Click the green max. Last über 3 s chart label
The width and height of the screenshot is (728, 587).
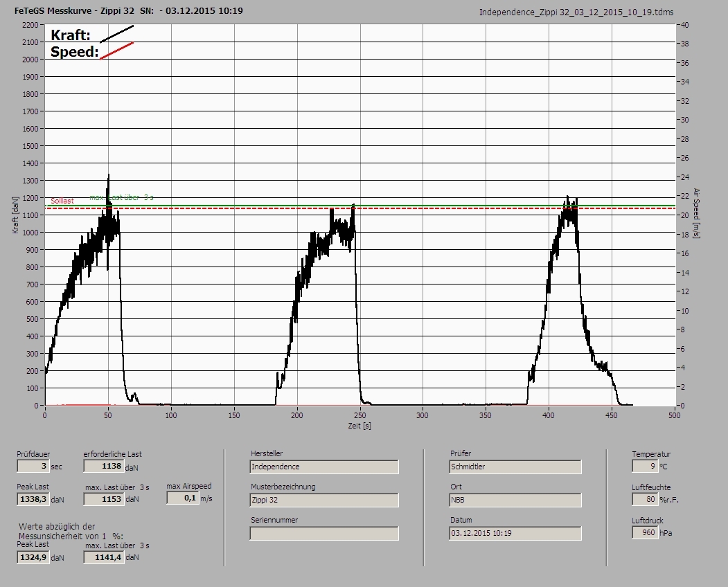pyautogui.click(x=121, y=197)
